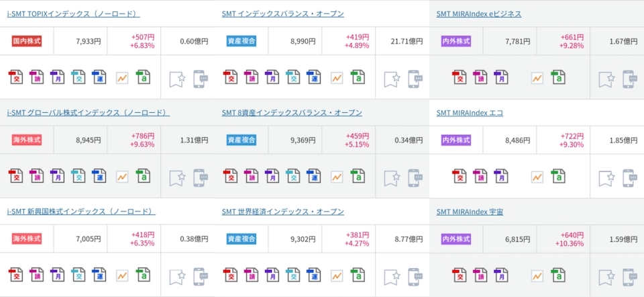This screenshot has height=297, width=644.
Task: Click smartphone message icon for i-SMT グローバル株式
Action: (x=201, y=177)
